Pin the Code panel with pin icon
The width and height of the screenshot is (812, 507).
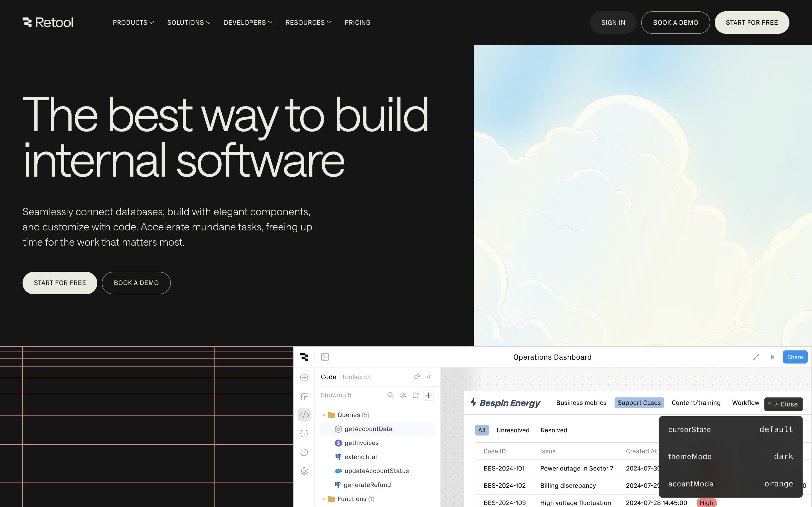tap(417, 377)
